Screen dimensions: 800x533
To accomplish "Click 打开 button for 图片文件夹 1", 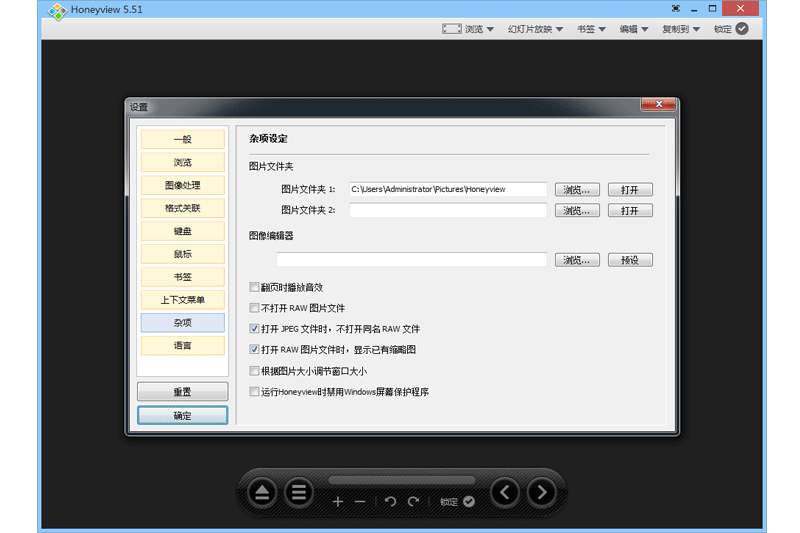I will (x=630, y=190).
